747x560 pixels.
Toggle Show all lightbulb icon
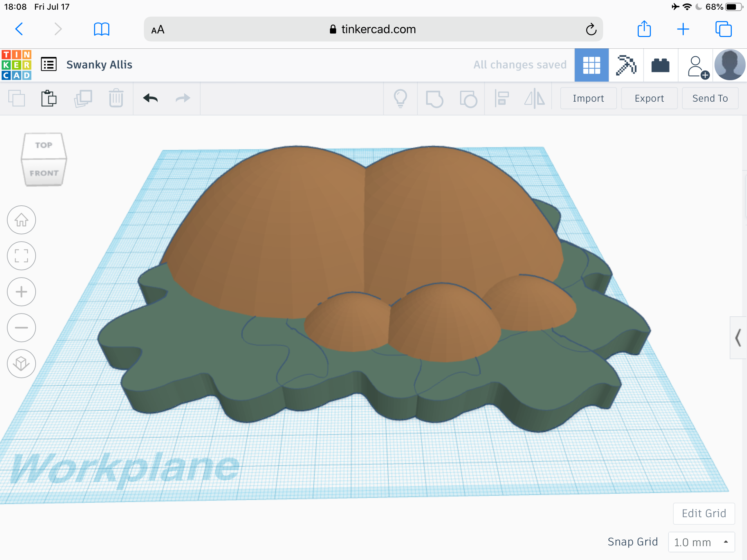pos(400,98)
